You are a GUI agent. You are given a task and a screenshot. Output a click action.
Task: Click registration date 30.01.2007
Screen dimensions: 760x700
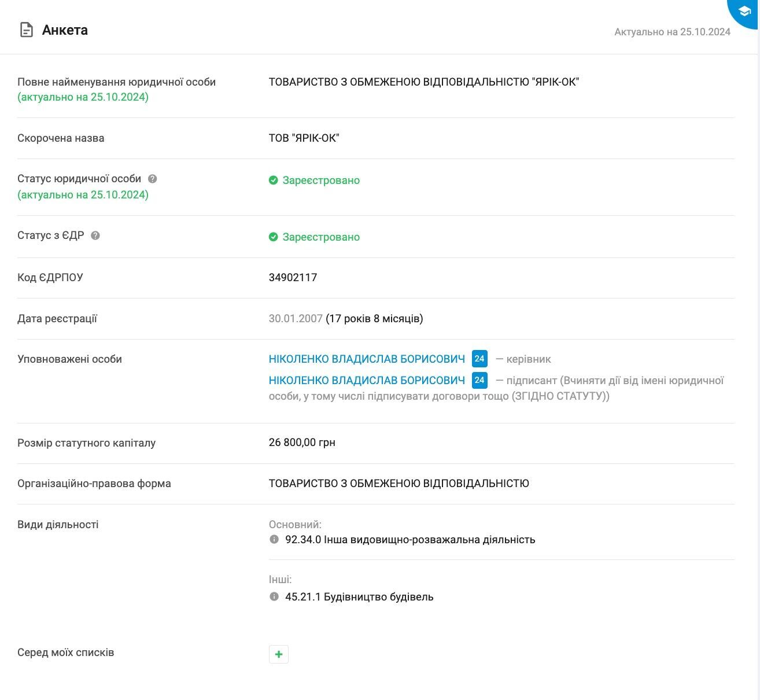[x=296, y=319]
